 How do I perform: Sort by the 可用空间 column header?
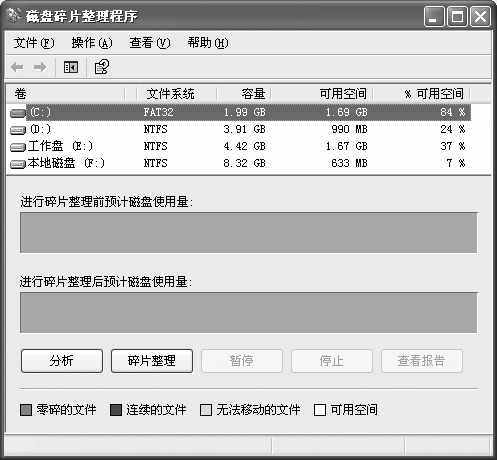322,94
